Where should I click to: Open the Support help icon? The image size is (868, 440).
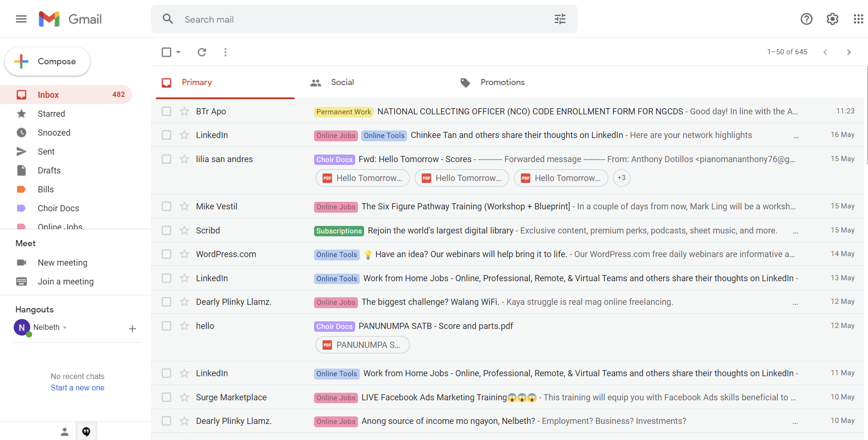(x=807, y=19)
